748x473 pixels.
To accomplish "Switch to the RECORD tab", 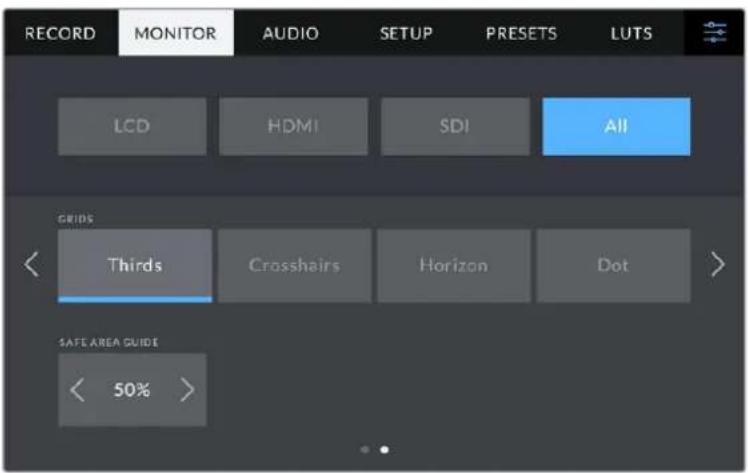I will tap(60, 33).
